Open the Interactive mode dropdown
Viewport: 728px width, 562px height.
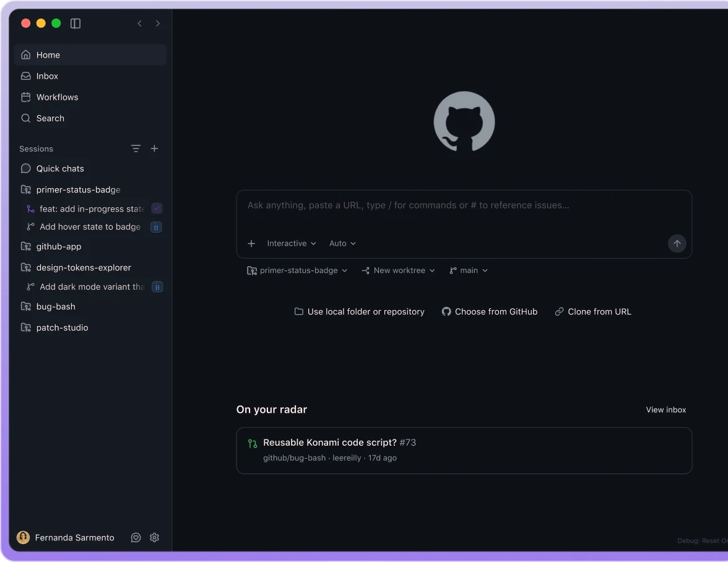(x=292, y=244)
